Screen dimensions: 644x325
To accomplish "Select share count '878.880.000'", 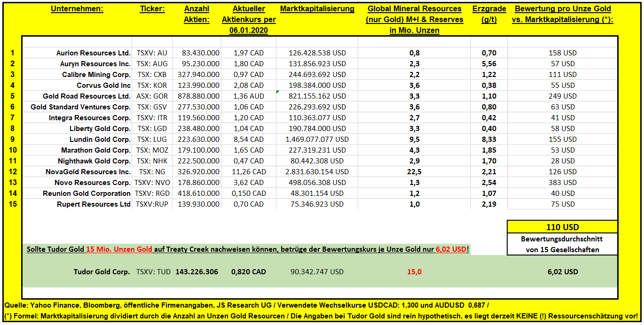I will (x=198, y=96).
